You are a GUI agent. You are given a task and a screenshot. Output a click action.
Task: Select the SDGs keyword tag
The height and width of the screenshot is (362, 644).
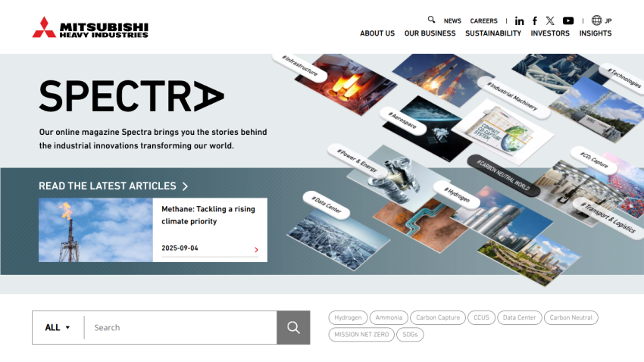pyautogui.click(x=410, y=335)
